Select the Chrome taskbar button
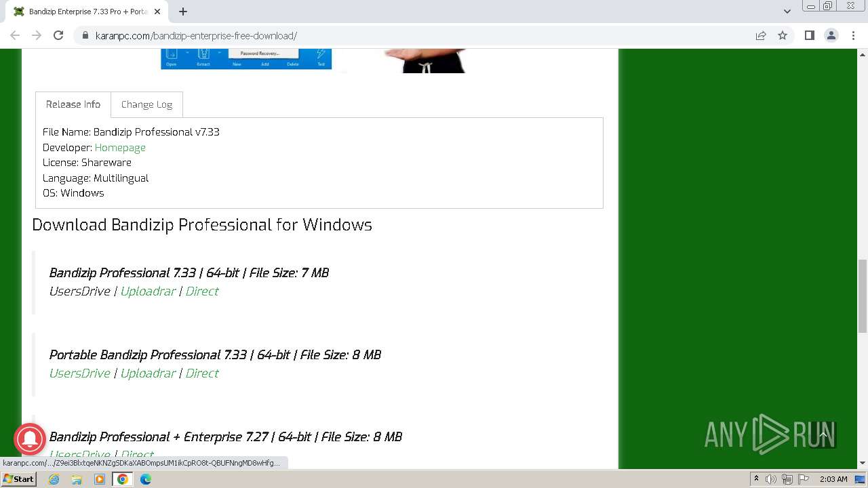The width and height of the screenshot is (868, 488). pyautogui.click(x=122, y=479)
